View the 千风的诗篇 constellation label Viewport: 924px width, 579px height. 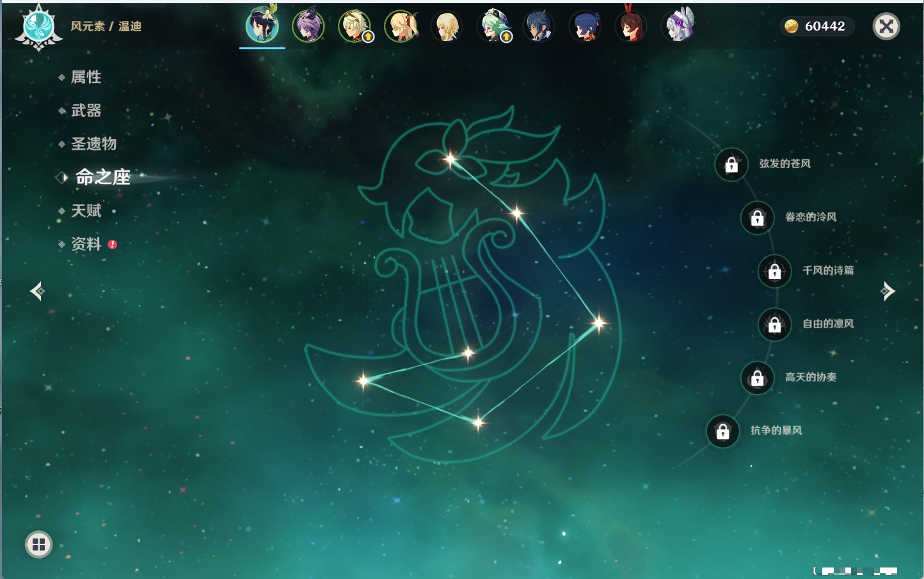point(828,270)
